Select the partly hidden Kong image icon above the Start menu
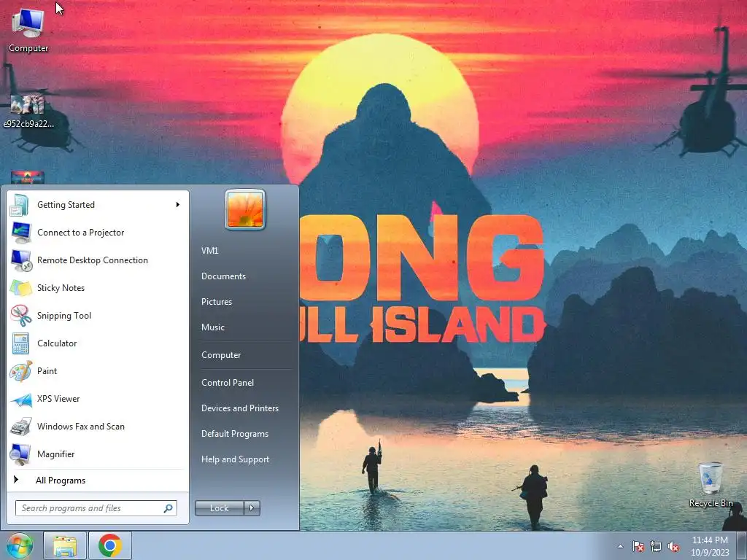Viewport: 747px width, 560px height. coord(28,178)
